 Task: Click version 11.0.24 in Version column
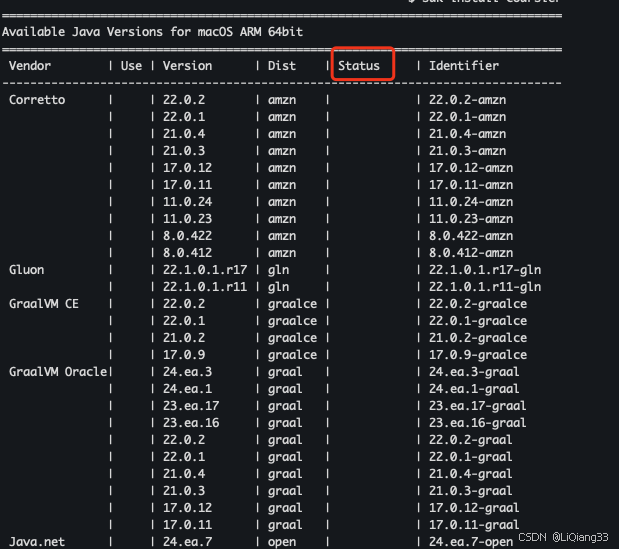coord(188,202)
